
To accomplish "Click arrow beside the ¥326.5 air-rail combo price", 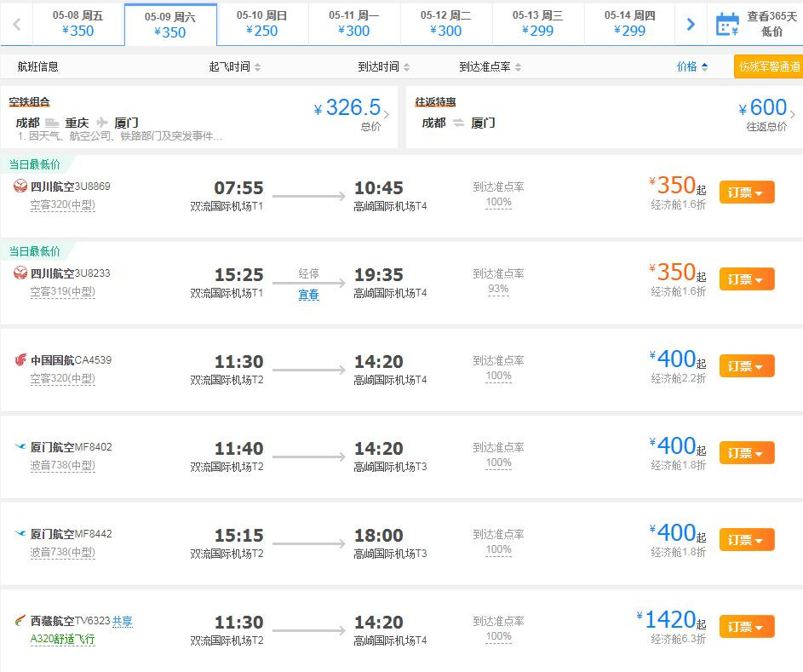I will tap(387, 114).
